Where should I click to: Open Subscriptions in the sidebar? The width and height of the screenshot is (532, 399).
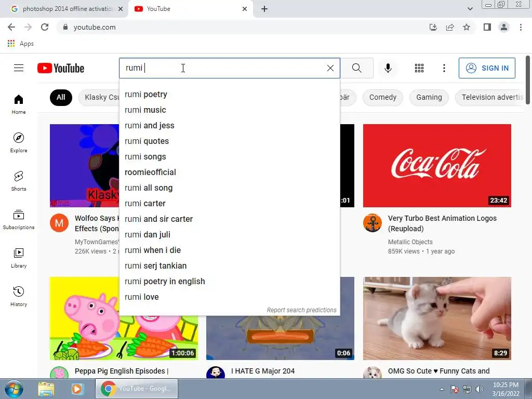click(x=19, y=220)
